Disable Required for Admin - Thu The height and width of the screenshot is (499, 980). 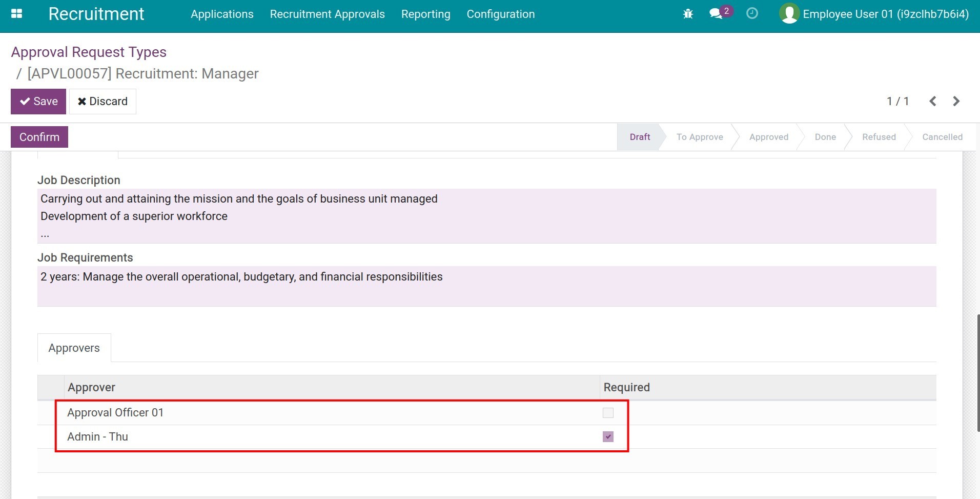[607, 436]
